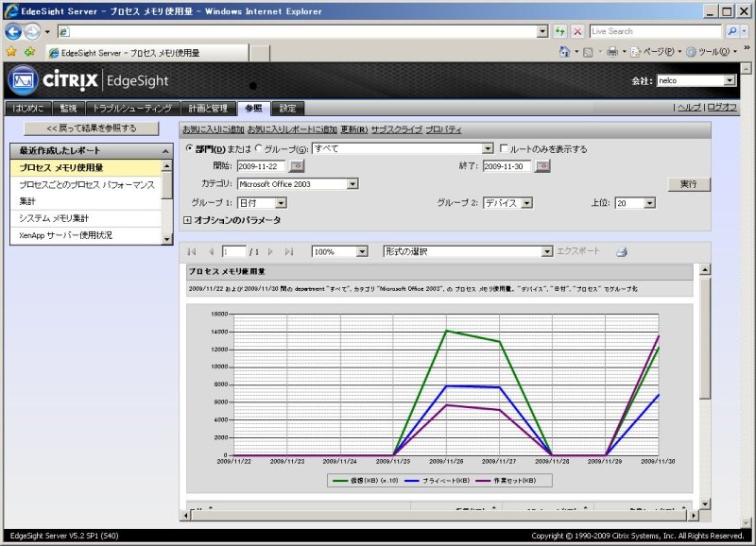Click 更新(R) link
The width and height of the screenshot is (756, 546).
[353, 129]
